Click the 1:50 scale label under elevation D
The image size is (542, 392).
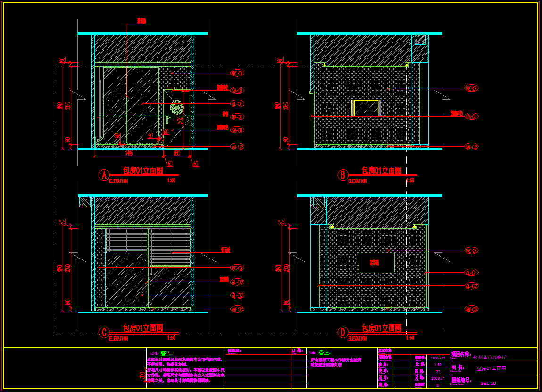tap(410, 338)
